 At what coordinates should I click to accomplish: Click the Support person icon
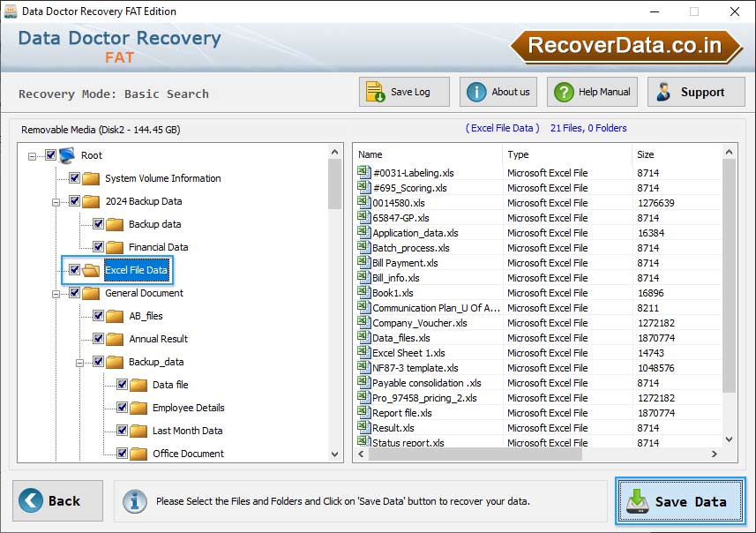click(663, 92)
